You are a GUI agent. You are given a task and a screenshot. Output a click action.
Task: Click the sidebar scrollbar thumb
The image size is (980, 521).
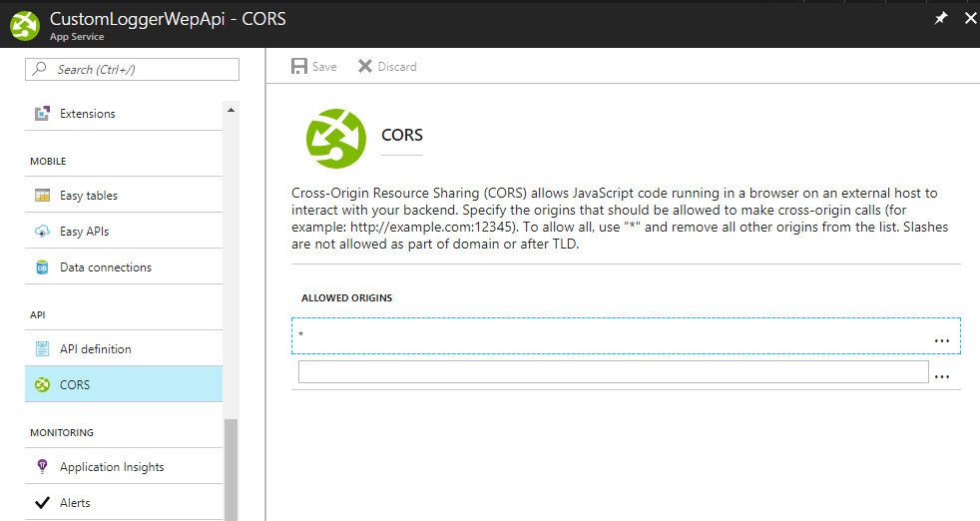pos(232,470)
